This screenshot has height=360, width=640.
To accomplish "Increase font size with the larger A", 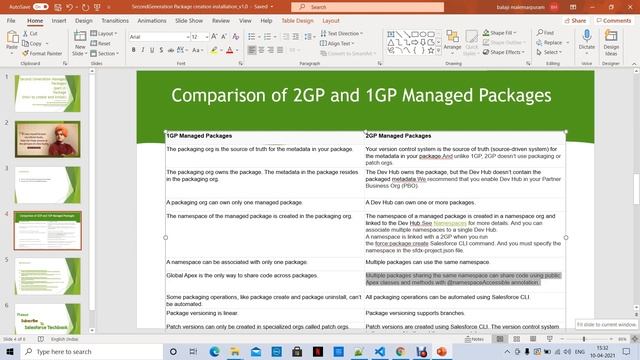I will tap(214, 37).
